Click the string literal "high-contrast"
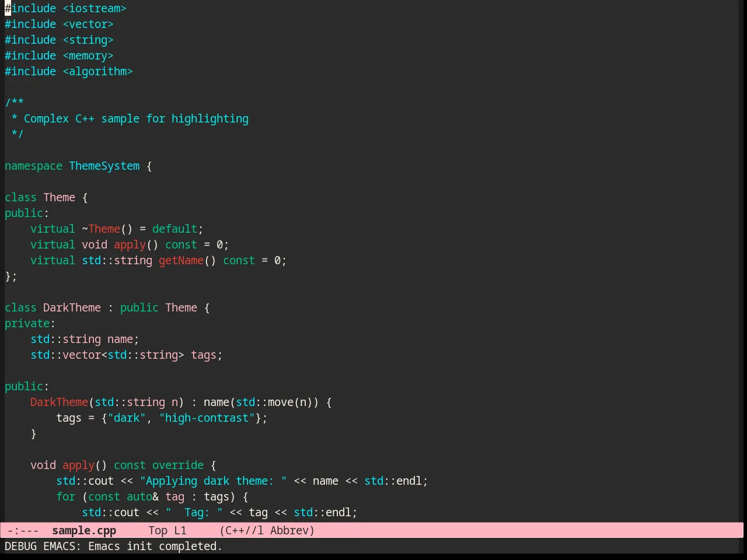 pos(207,418)
